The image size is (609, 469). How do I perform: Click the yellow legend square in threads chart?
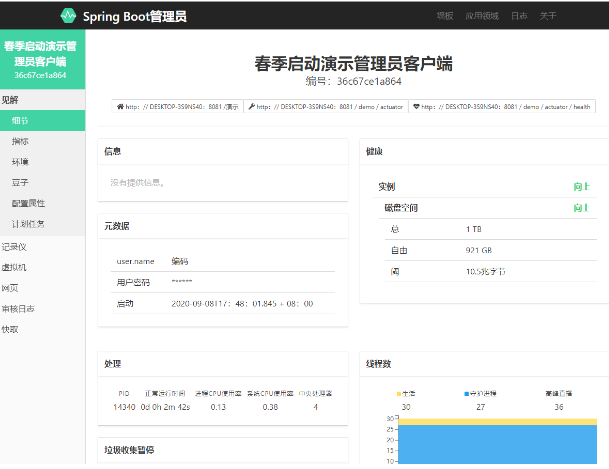pyautogui.click(x=399, y=394)
